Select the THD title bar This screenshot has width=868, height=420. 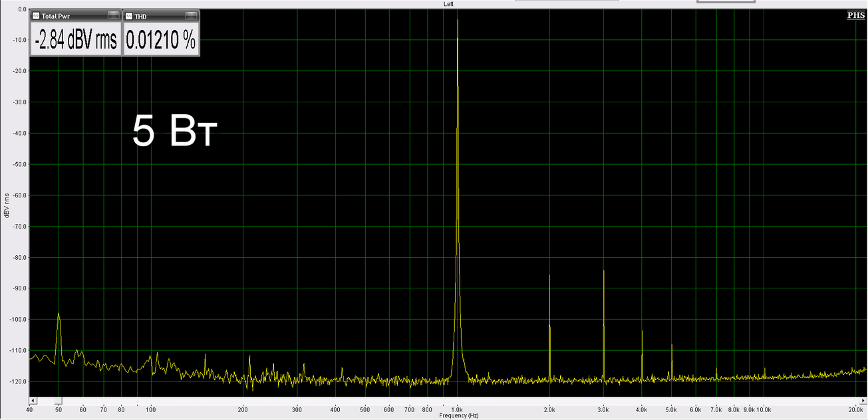click(156, 16)
